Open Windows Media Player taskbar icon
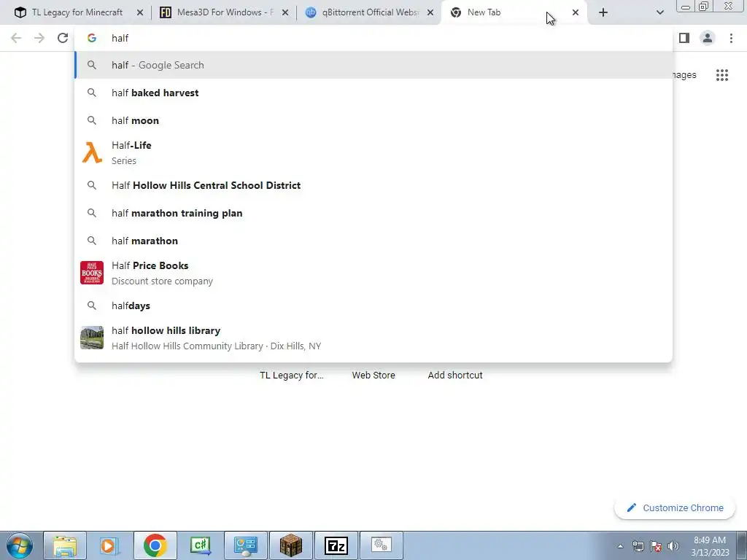Viewport: 747px width, 560px height. (109, 545)
